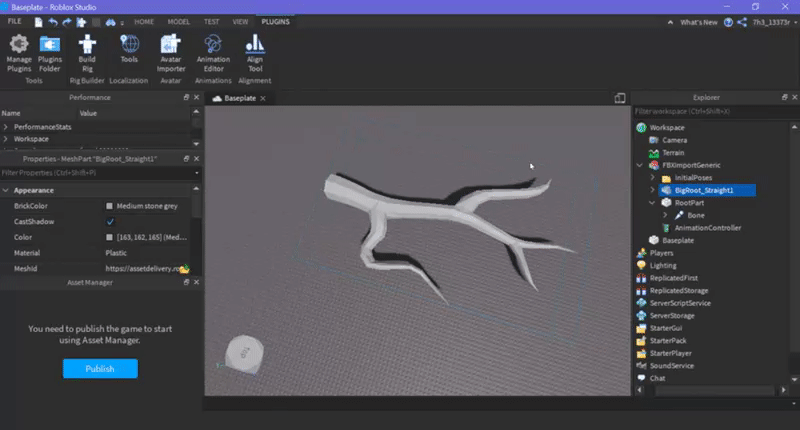
Task: Expand BigRoot_Straight1 node
Action: 653,190
